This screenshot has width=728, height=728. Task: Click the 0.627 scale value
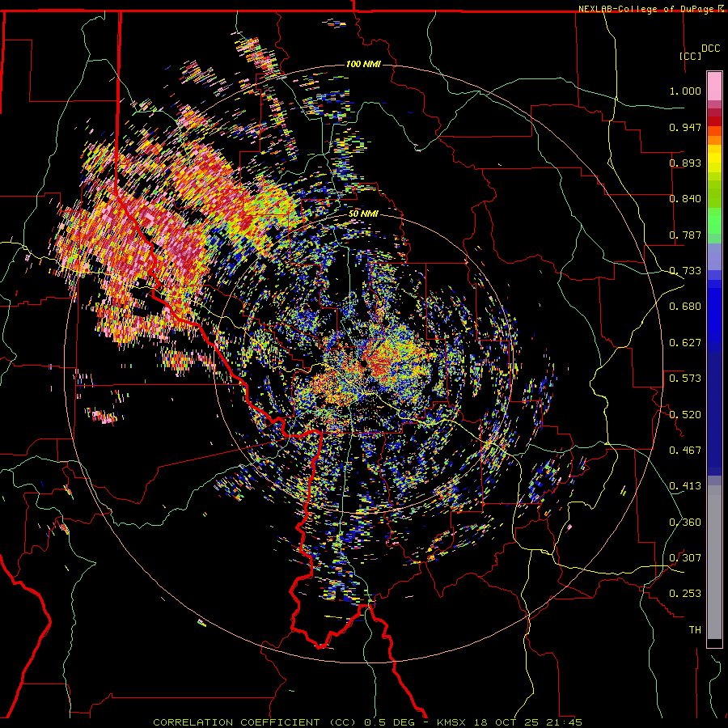(685, 343)
